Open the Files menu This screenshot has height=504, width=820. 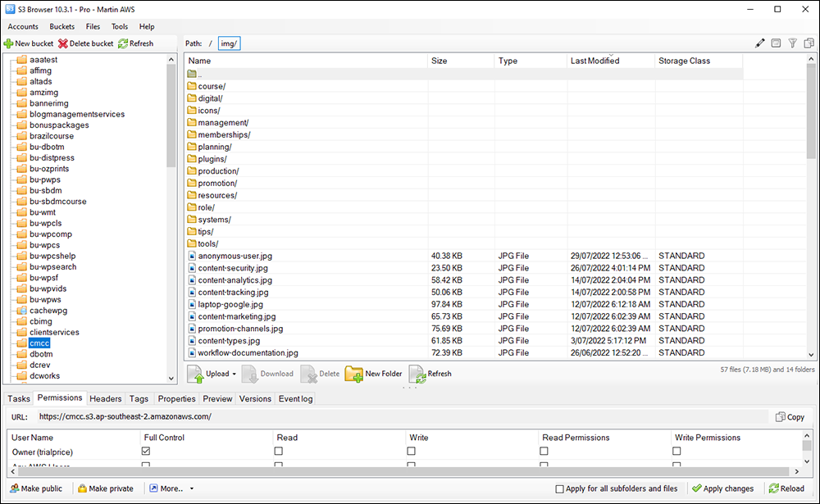tap(93, 27)
